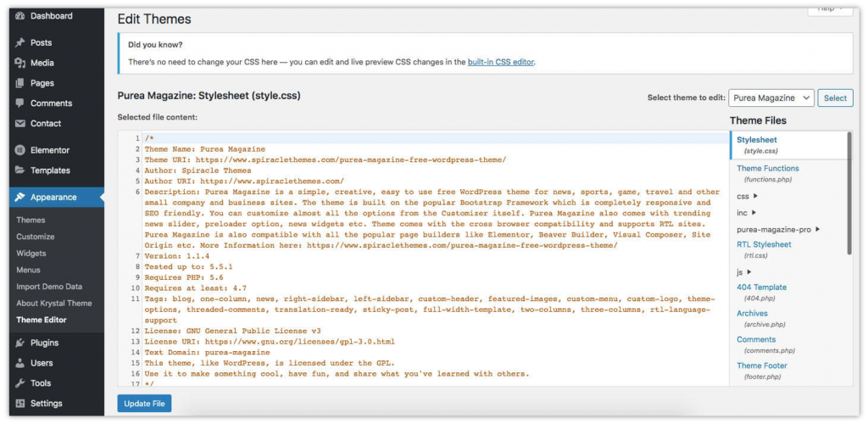Click the Pages icon in sidebar
The width and height of the screenshot is (868, 424).
pyautogui.click(x=20, y=83)
